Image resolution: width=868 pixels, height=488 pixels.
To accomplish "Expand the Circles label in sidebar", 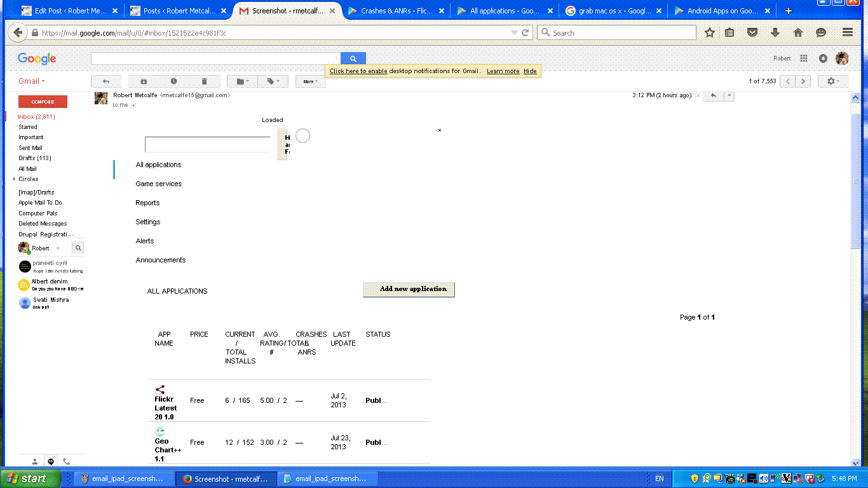I will [14, 179].
